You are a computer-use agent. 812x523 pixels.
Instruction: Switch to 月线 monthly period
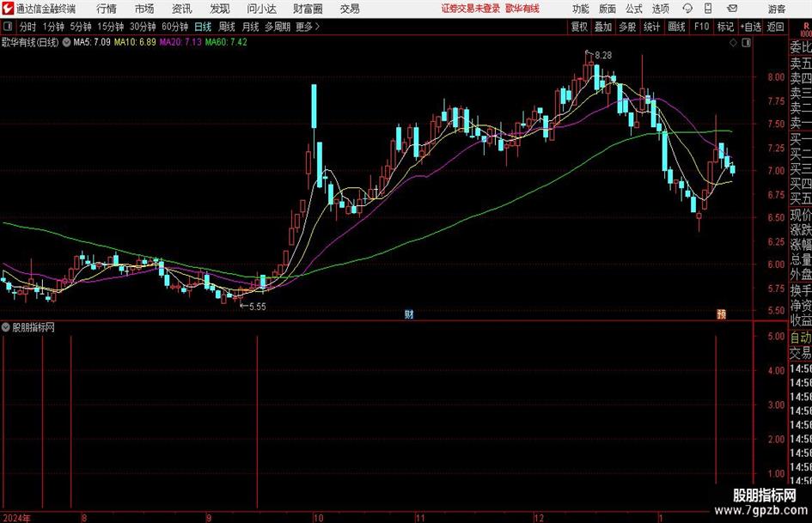pyautogui.click(x=251, y=27)
